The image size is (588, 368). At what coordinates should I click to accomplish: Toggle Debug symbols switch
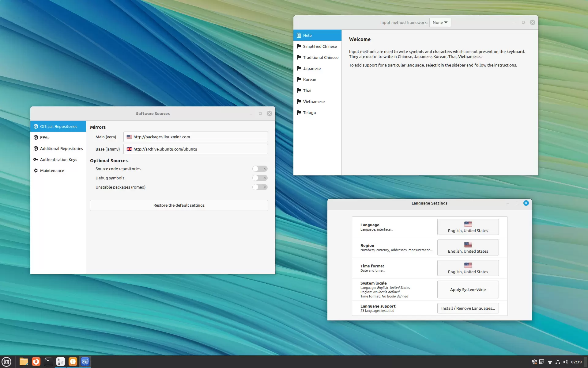259,178
